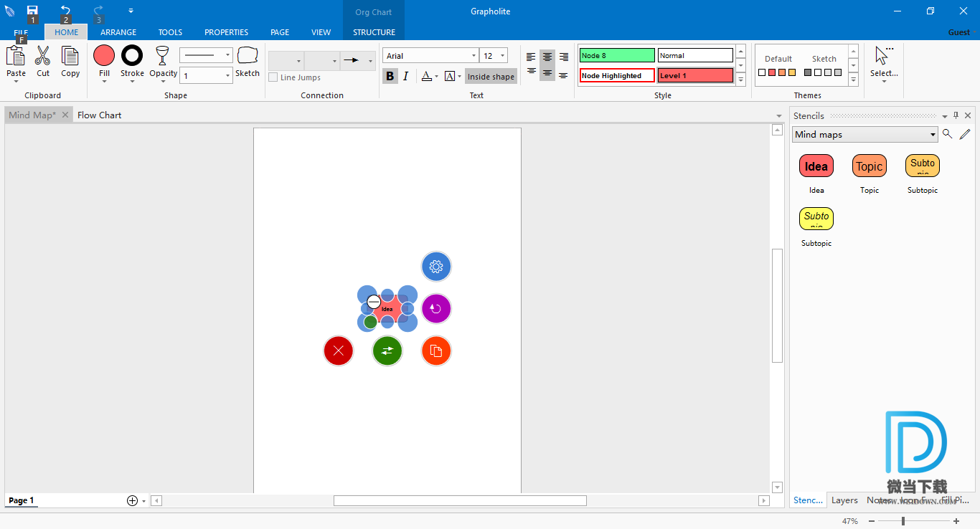Open the ARRANGE ribbon tab
Screen dimensions: 980x529
[x=118, y=32]
